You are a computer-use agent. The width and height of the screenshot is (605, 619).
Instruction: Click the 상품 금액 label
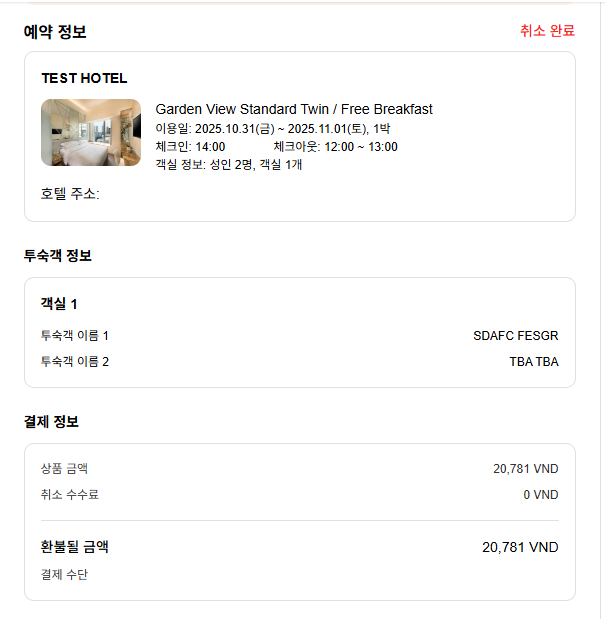[x=65, y=469]
